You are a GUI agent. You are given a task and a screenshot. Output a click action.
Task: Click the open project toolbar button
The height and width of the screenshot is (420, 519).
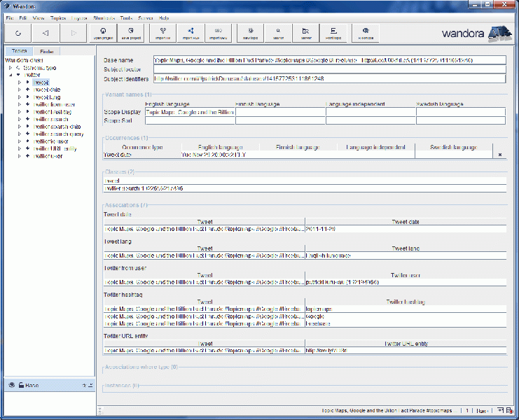(x=103, y=33)
